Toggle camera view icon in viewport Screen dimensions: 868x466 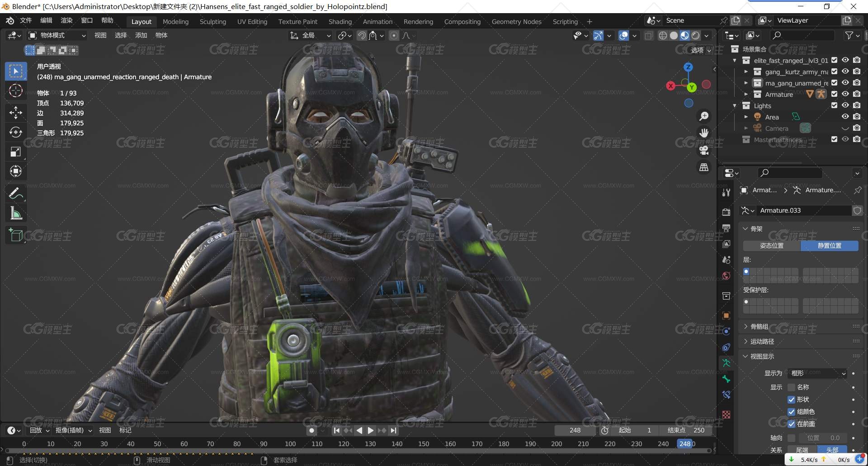pos(704,150)
